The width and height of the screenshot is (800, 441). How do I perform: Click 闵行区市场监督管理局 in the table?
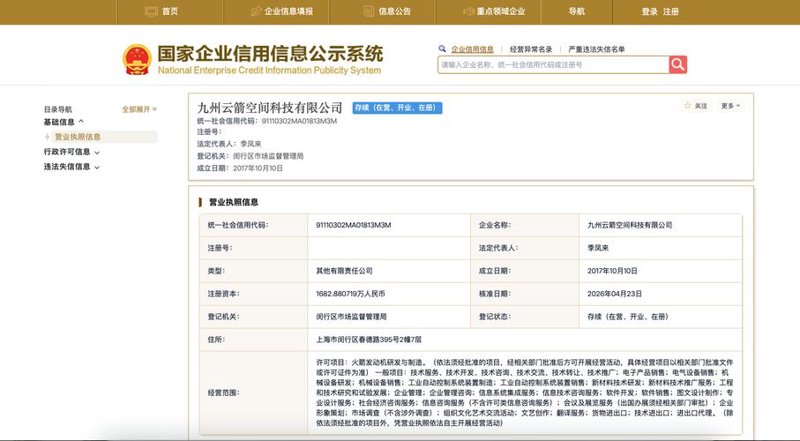click(351, 316)
